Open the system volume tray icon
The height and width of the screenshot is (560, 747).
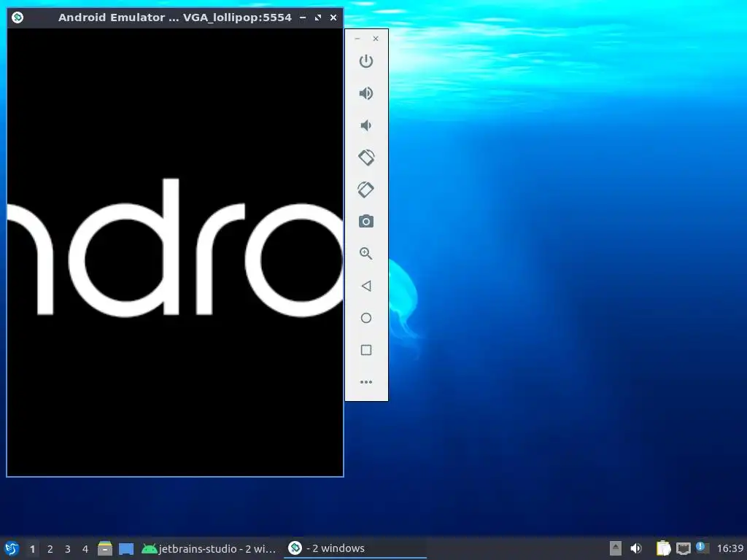click(x=636, y=548)
